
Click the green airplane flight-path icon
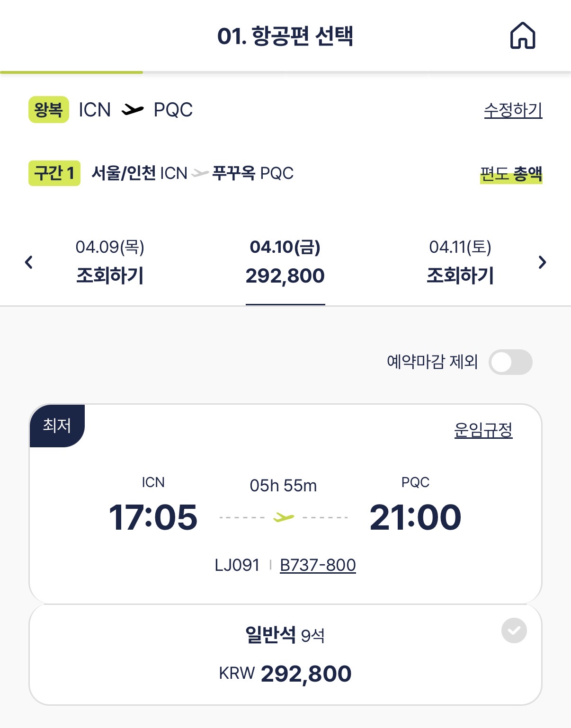tap(284, 517)
